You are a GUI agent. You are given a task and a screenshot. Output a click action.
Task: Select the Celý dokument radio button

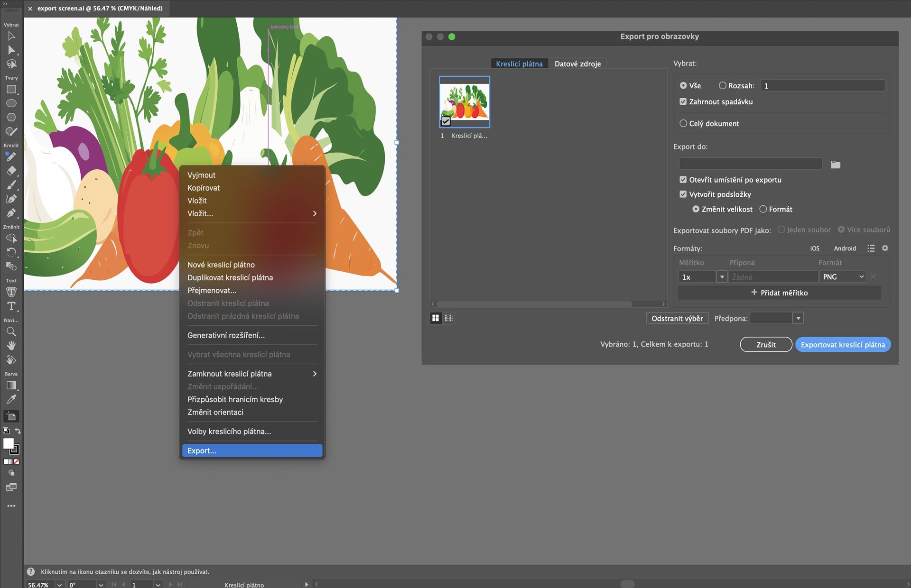(683, 123)
